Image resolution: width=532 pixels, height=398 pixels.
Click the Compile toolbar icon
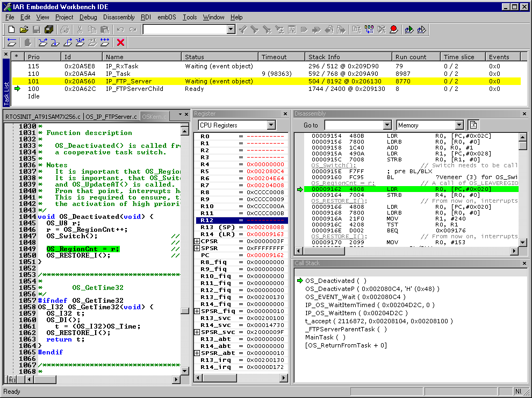click(356, 30)
